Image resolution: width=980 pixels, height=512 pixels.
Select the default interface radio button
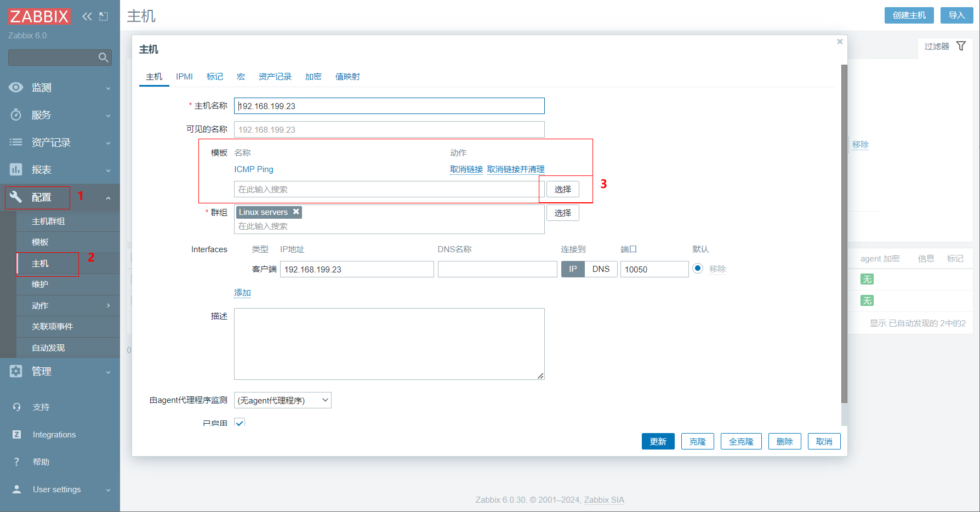tap(698, 269)
